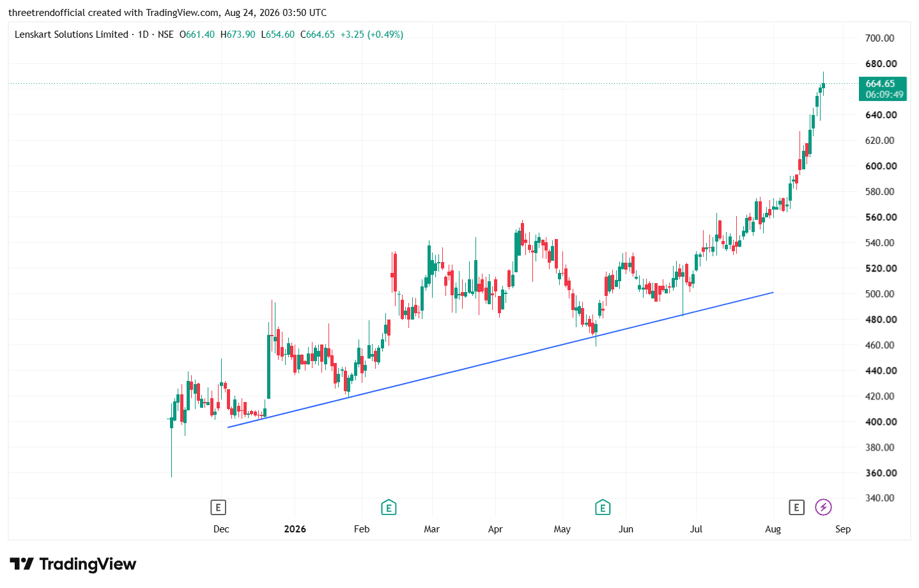
Task: Click the 600.00 price axis label
Action: coord(881,166)
